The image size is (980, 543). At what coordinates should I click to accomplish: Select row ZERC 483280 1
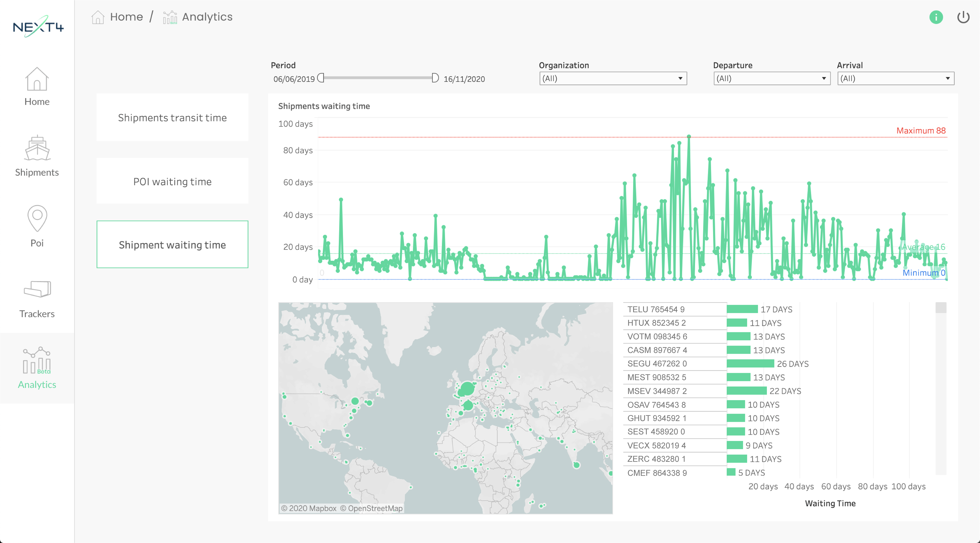[x=675, y=459]
